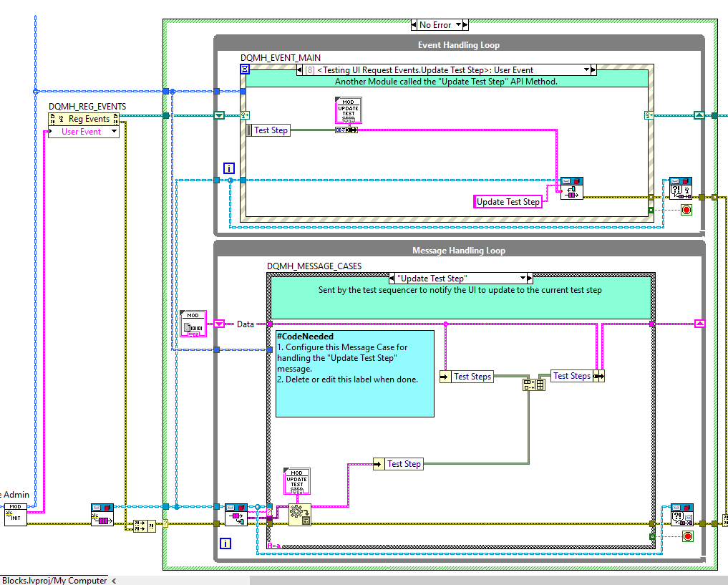Click the MOD data-read VI left of Data
Screen dimensions: 728x585
(x=193, y=324)
